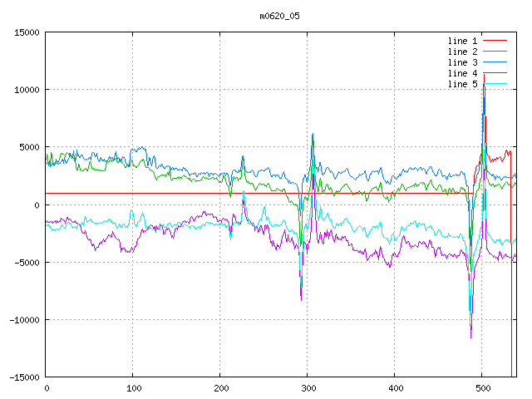Click the green sample beside line 2
This screenshot has width=532, height=399.
click(495, 52)
